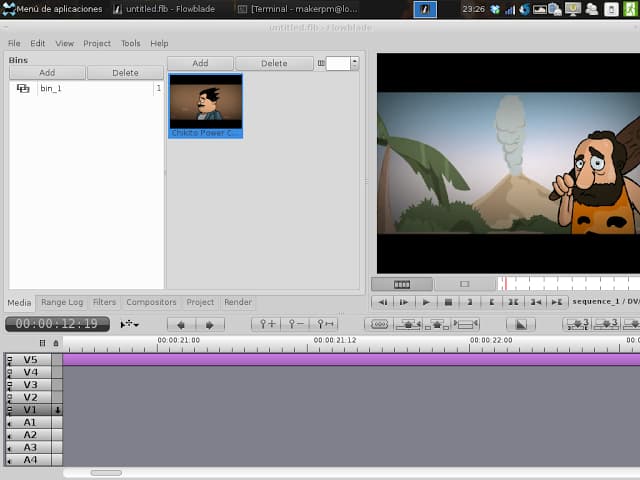This screenshot has height=480, width=640.
Task: Step back one frame in monitor
Action: (382, 302)
